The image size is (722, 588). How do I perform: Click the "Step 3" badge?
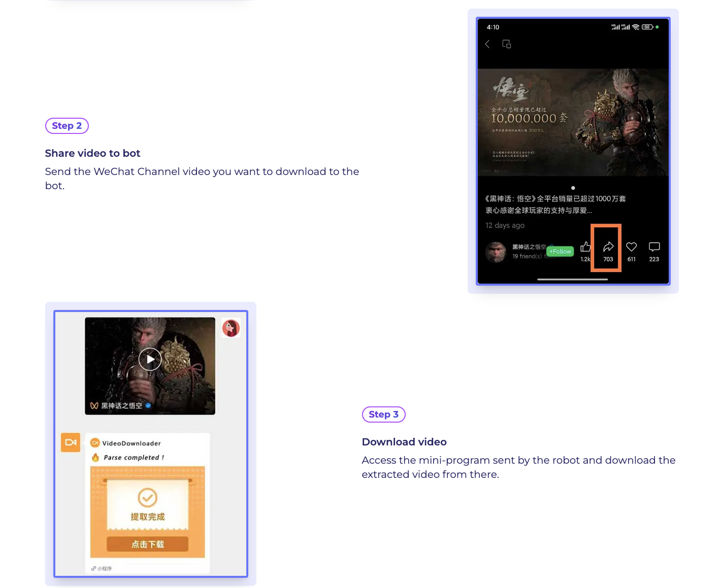click(x=384, y=414)
